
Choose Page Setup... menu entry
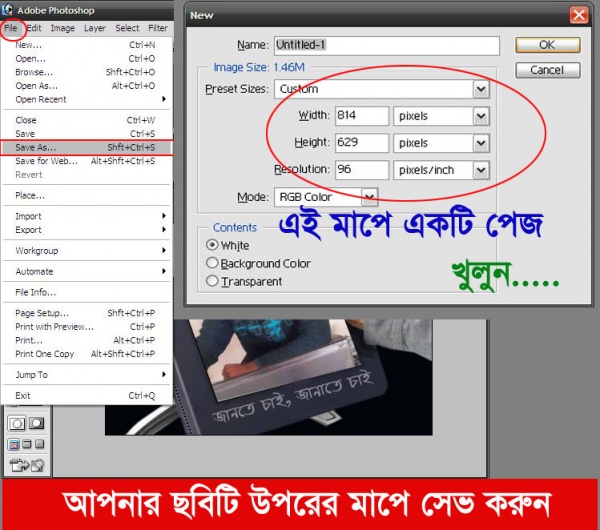(86, 313)
